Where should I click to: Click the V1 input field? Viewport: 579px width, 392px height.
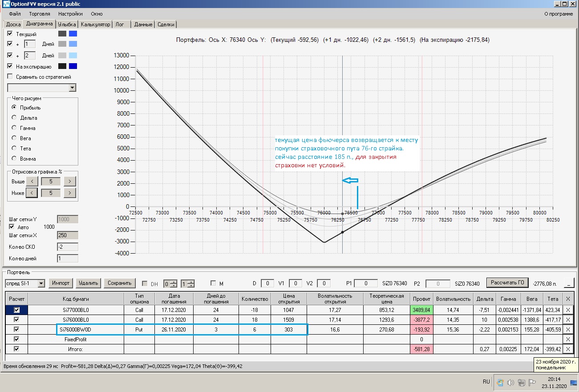(x=296, y=283)
